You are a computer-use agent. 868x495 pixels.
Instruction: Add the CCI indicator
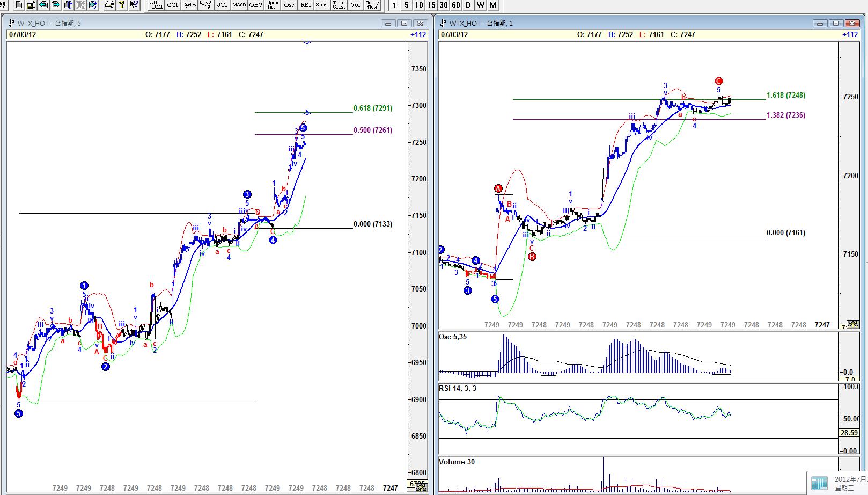[x=172, y=4]
